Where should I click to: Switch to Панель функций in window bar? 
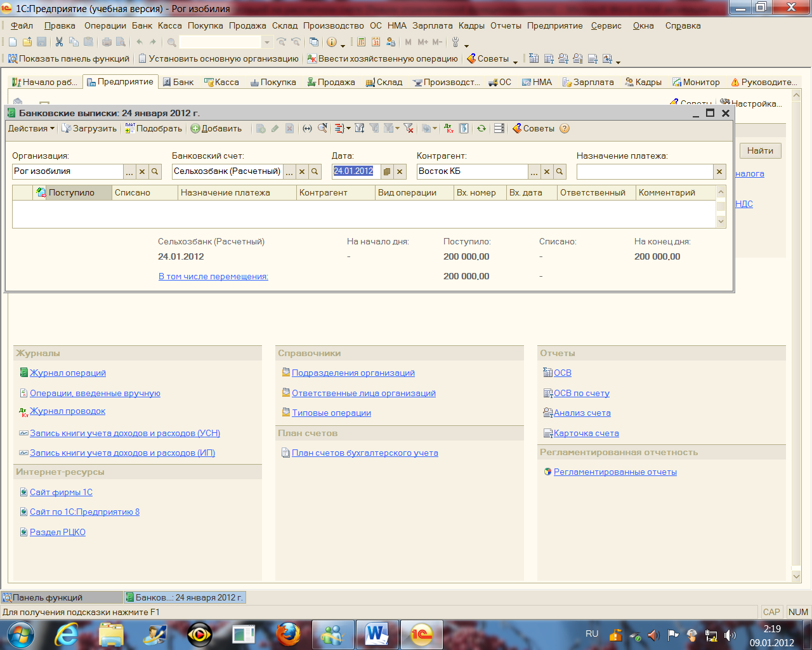62,597
